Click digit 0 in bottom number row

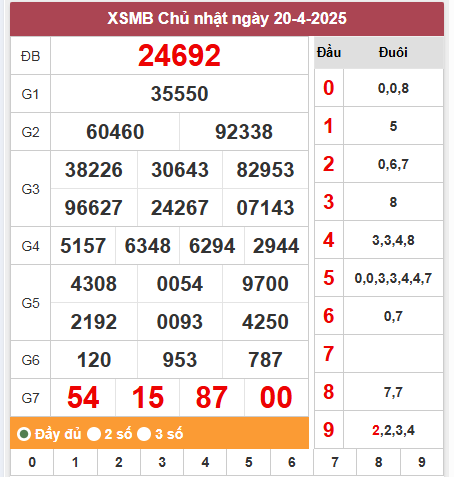32,462
